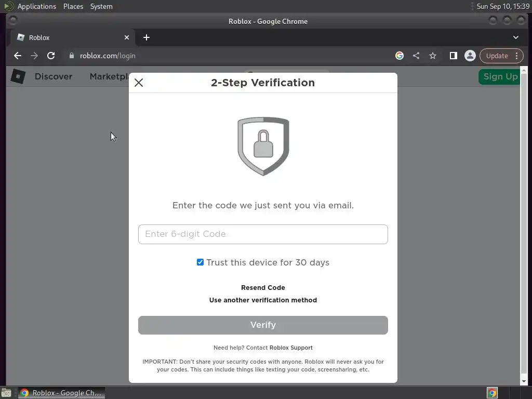Image resolution: width=532 pixels, height=399 pixels.
Task: Open the Places menu
Action: [73, 6]
